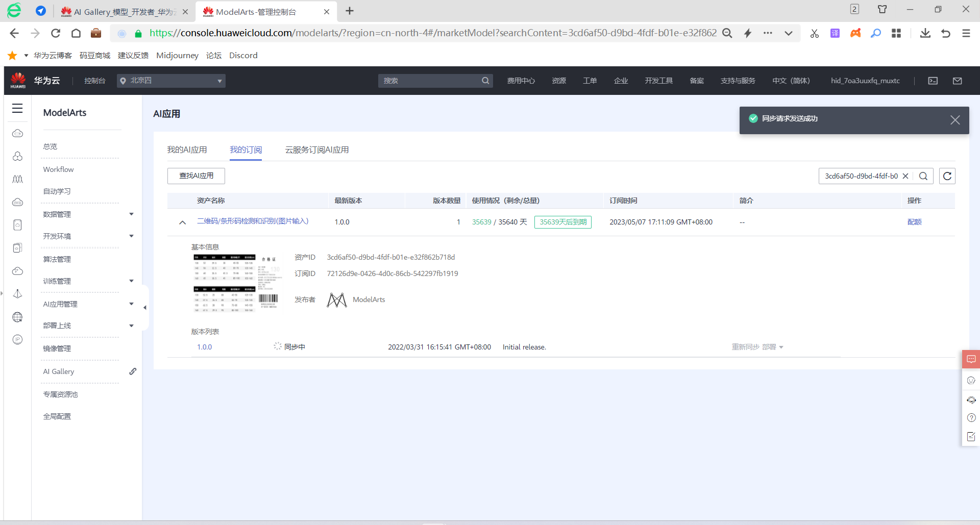
Task: Switch to 云服务订阅AI应用 tab
Action: (x=317, y=149)
